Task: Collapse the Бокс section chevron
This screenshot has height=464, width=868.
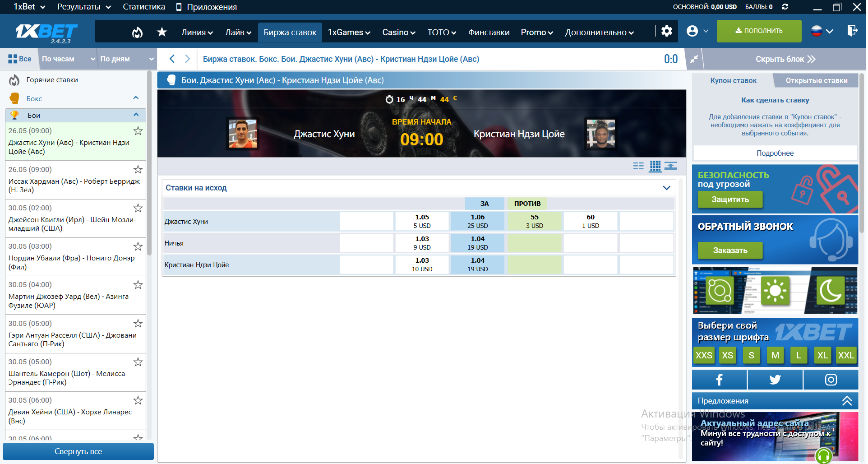Action: pyautogui.click(x=135, y=97)
